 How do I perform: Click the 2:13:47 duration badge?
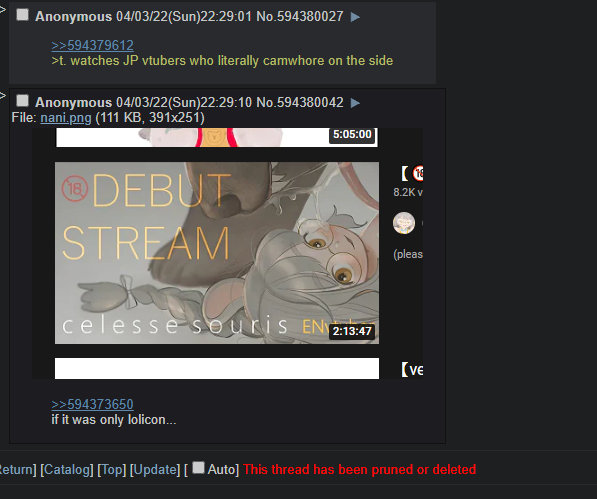[352, 331]
